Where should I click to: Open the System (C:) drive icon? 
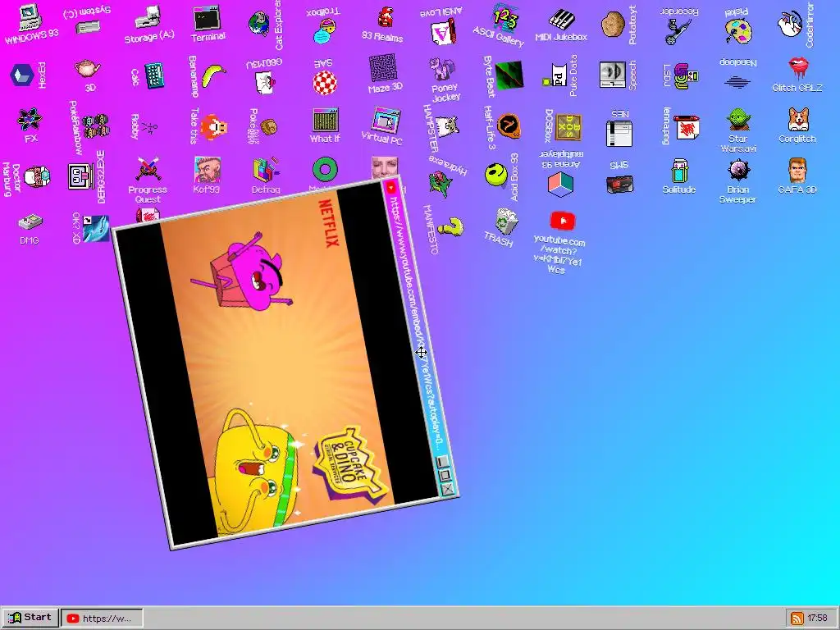[x=89, y=27]
